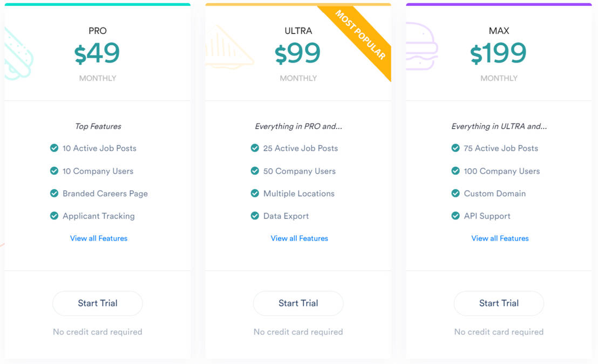This screenshot has height=364, width=598.
Task: Click the $199 MAX price
Action: tap(498, 53)
